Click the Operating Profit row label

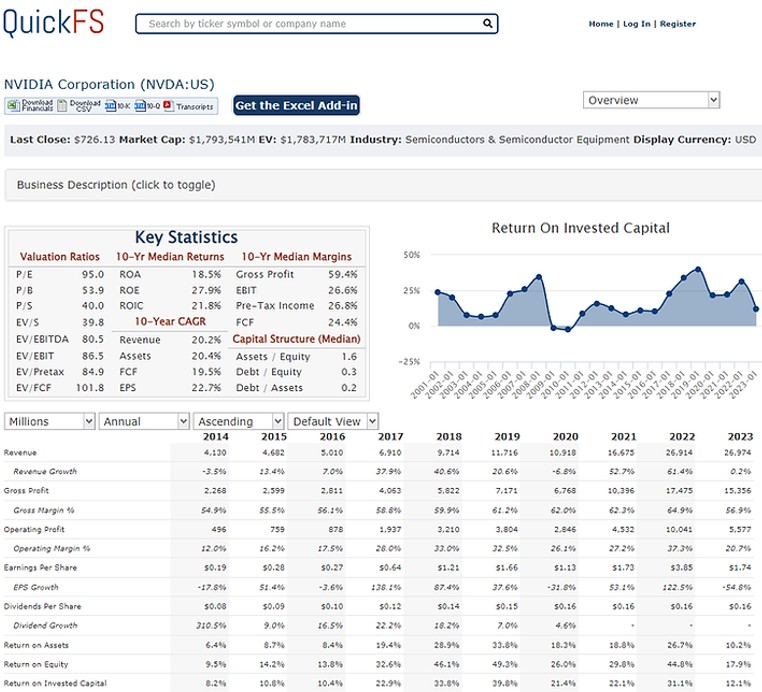pyautogui.click(x=34, y=529)
